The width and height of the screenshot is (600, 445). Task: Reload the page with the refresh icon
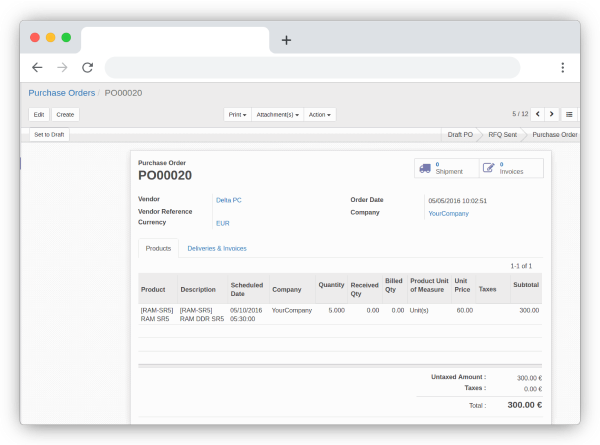click(x=88, y=68)
